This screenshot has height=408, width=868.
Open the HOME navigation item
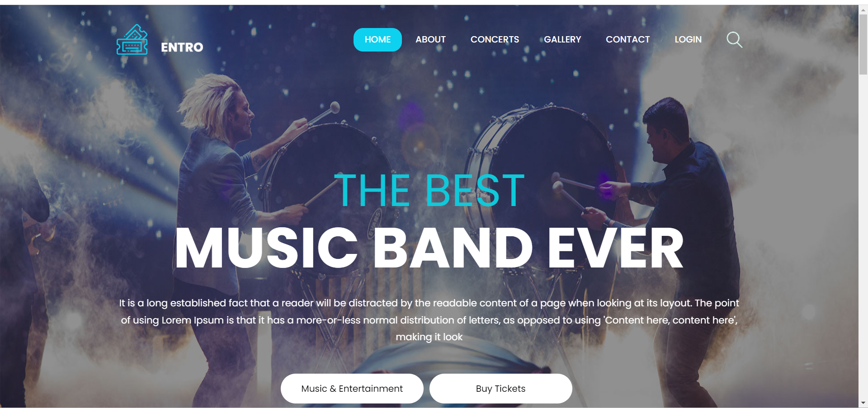pos(377,40)
